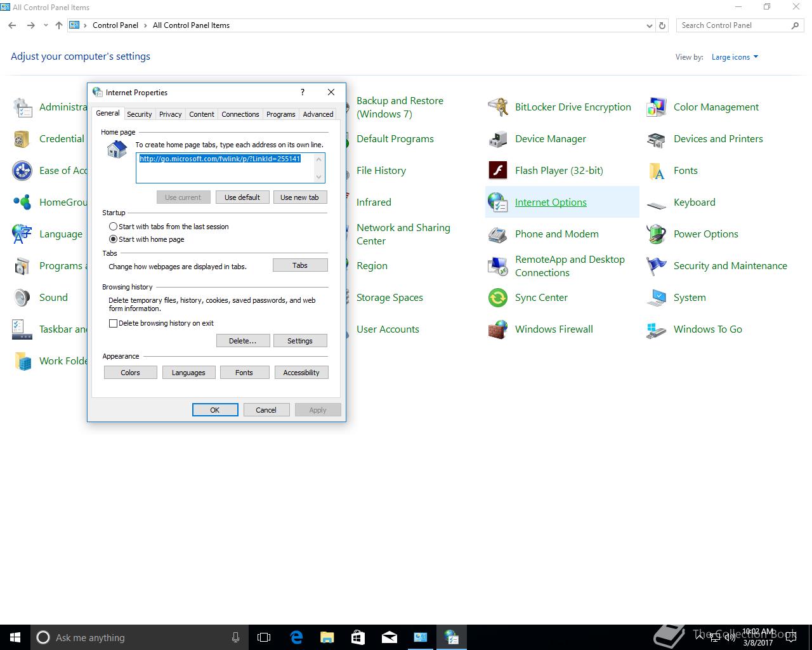Screen dimensions: 812x650
Task: Open the HomeGroup icon
Action: (22, 202)
